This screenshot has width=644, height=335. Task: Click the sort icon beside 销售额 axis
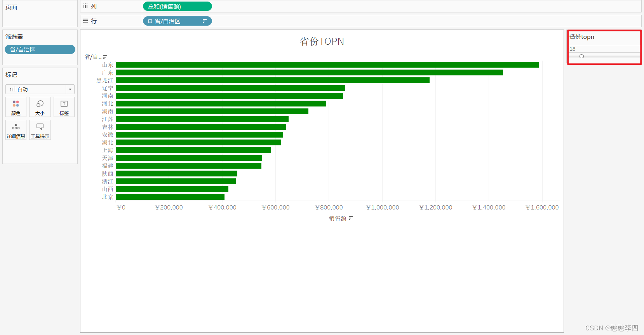[x=350, y=218]
